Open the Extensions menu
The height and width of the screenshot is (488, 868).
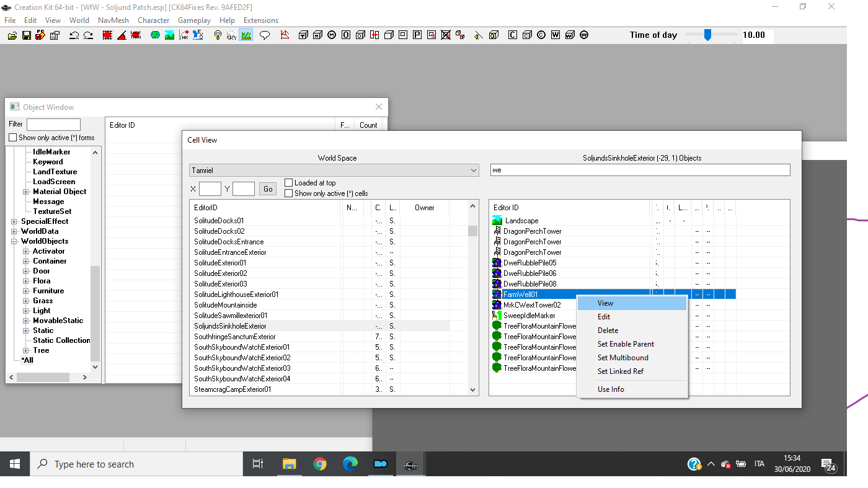tap(261, 20)
